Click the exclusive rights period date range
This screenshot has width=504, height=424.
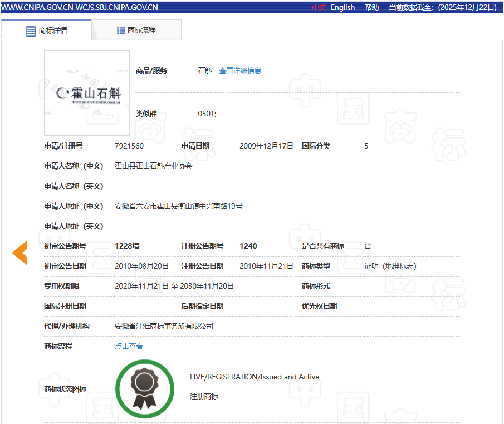click(174, 286)
